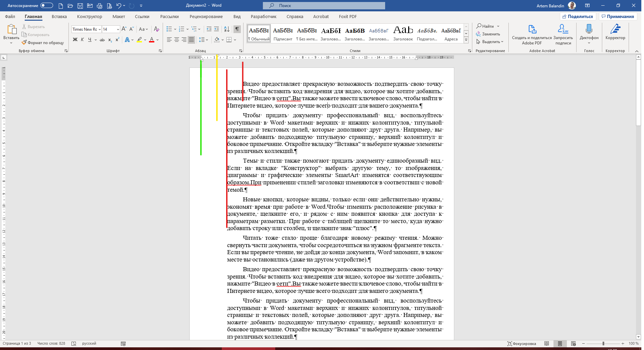Click Заменить replace button

488,34
